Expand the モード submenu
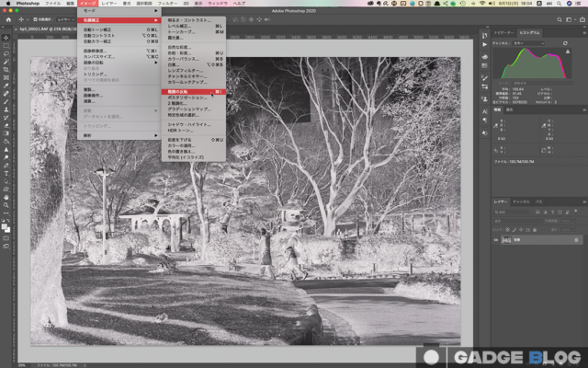 119,11
